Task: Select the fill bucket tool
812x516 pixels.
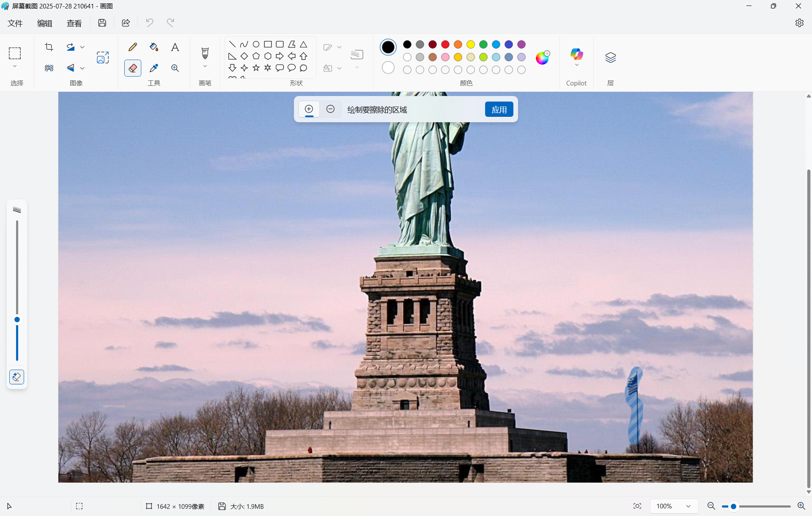Action: (154, 47)
